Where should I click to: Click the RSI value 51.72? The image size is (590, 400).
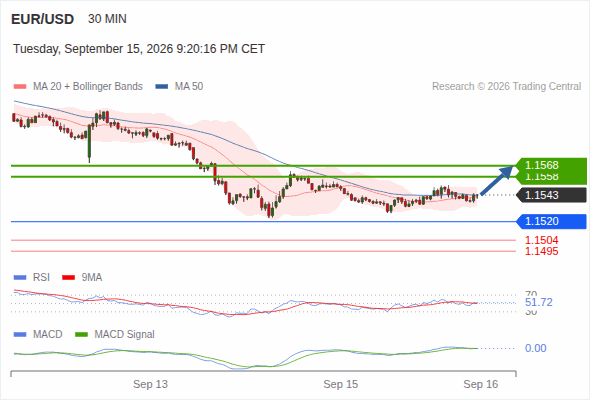tap(538, 303)
